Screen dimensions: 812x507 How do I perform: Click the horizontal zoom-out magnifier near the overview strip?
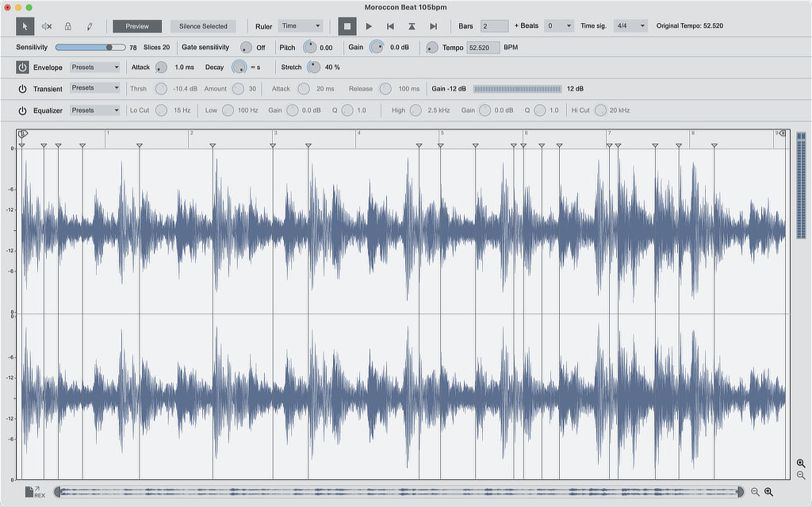pos(755,490)
